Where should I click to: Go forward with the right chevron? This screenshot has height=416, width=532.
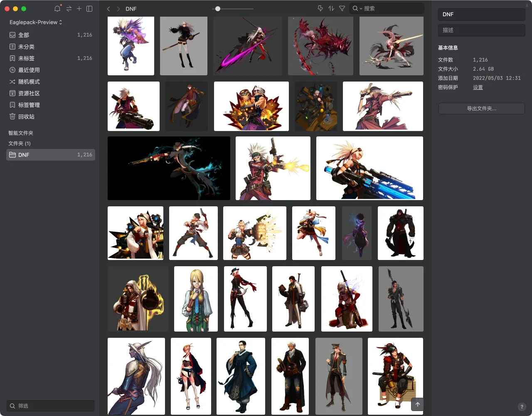118,9
